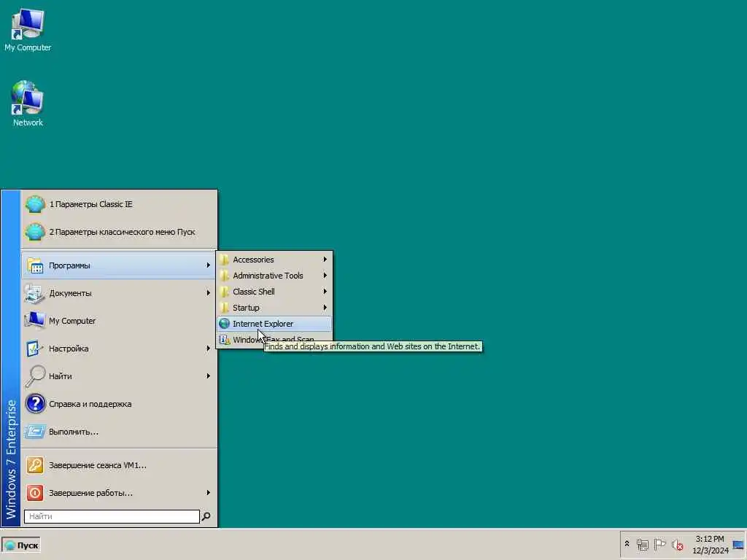Click the search magnifier button beside Найти box
Screen dimensions: 747x560
coord(206,516)
